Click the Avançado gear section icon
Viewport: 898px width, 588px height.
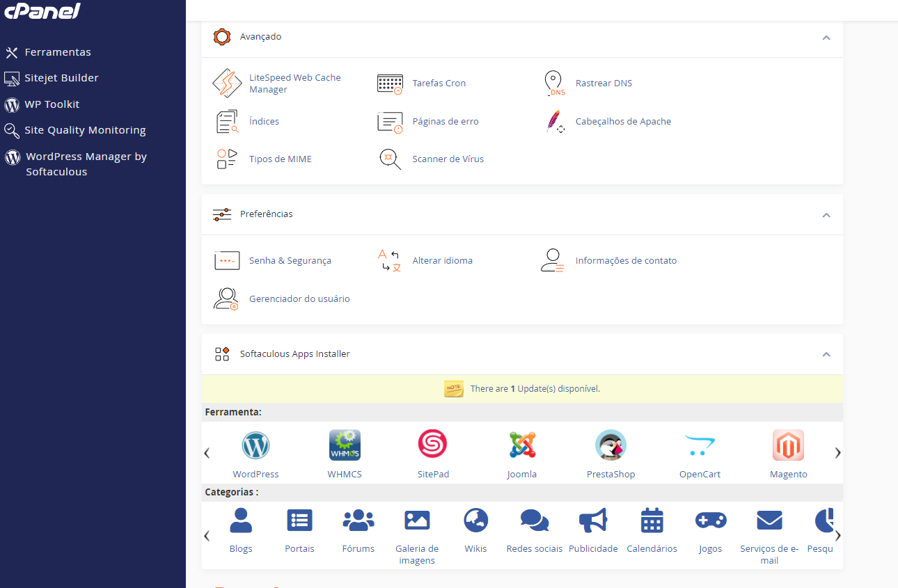[x=221, y=37]
